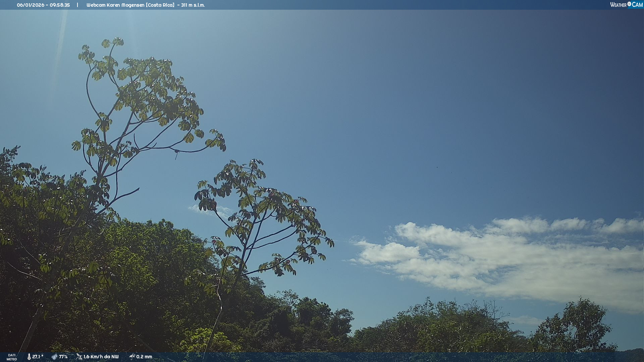The image size is (644, 362).
Task: Click the rain umbrella precipitation icon
Action: (x=132, y=357)
